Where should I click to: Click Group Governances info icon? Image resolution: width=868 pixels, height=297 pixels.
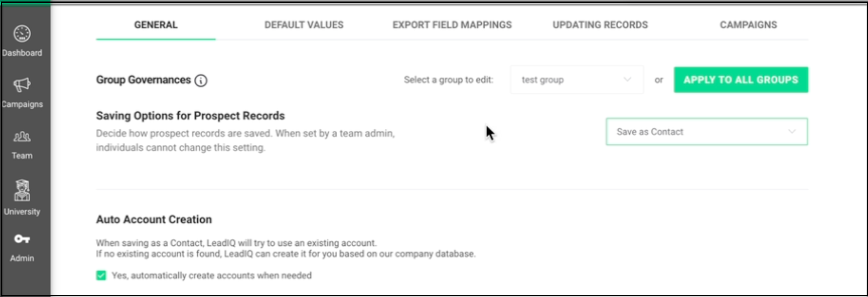point(201,81)
